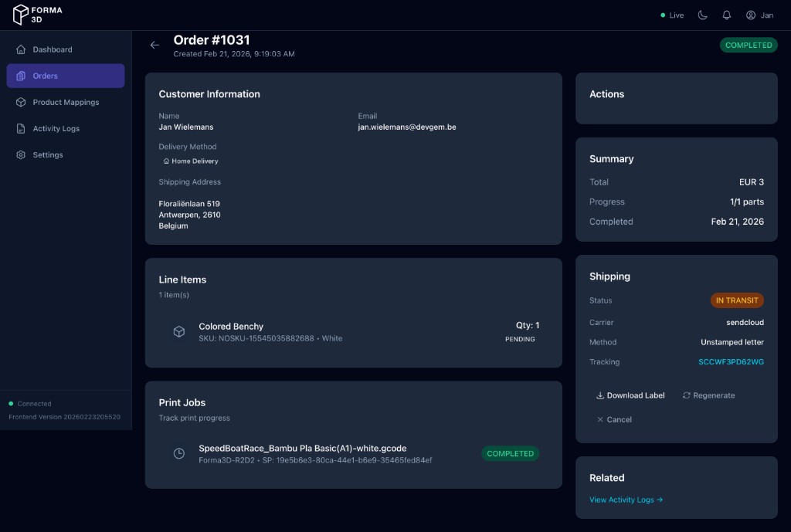The height and width of the screenshot is (532, 791).
Task: Go back using the arrow beside Order #1031
Action: (x=154, y=46)
